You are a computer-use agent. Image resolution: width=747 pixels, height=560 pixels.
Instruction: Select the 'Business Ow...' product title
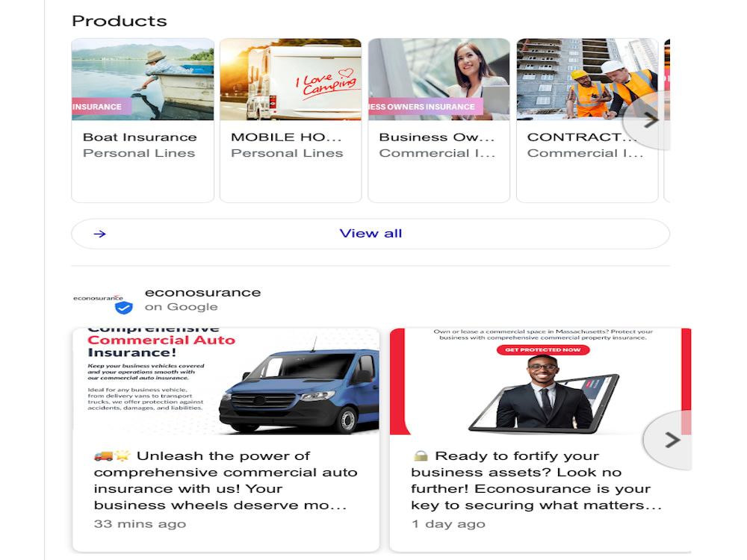pos(437,137)
